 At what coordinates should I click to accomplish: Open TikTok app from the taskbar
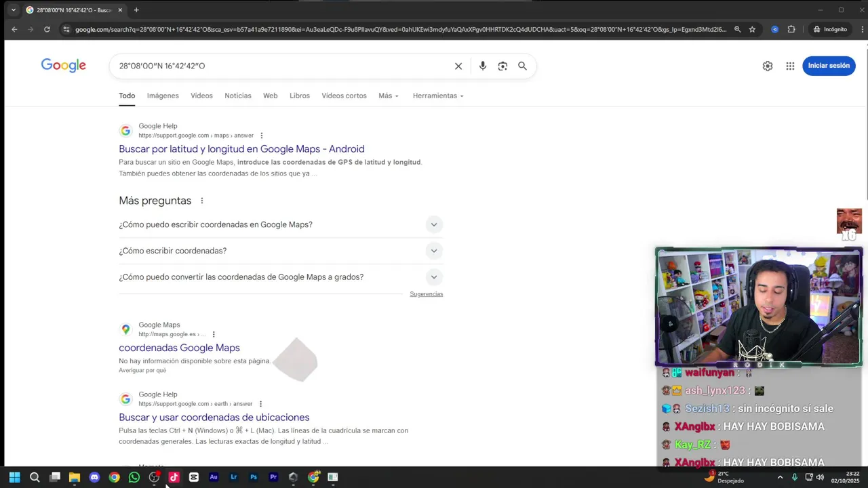click(x=174, y=477)
